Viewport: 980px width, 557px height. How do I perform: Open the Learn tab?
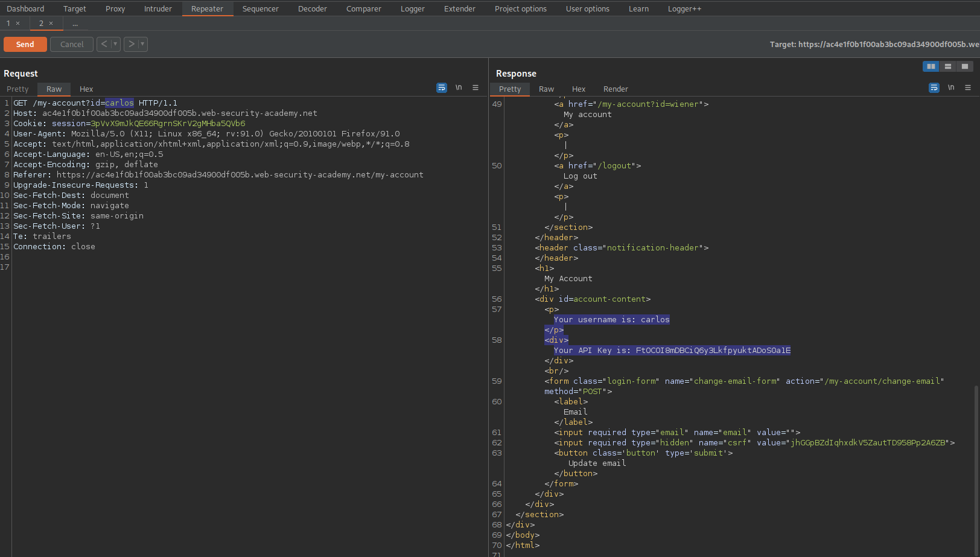click(x=638, y=8)
